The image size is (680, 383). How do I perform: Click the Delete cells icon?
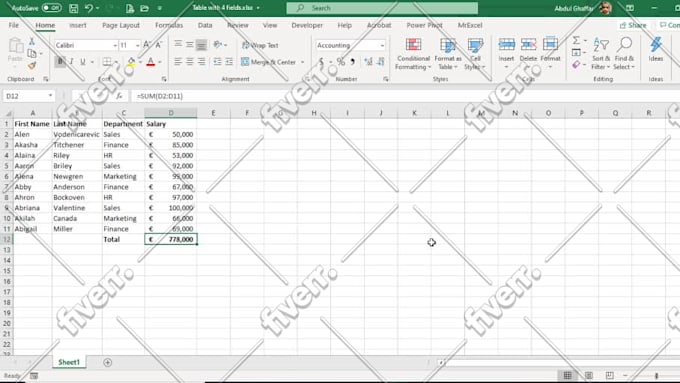(x=528, y=45)
